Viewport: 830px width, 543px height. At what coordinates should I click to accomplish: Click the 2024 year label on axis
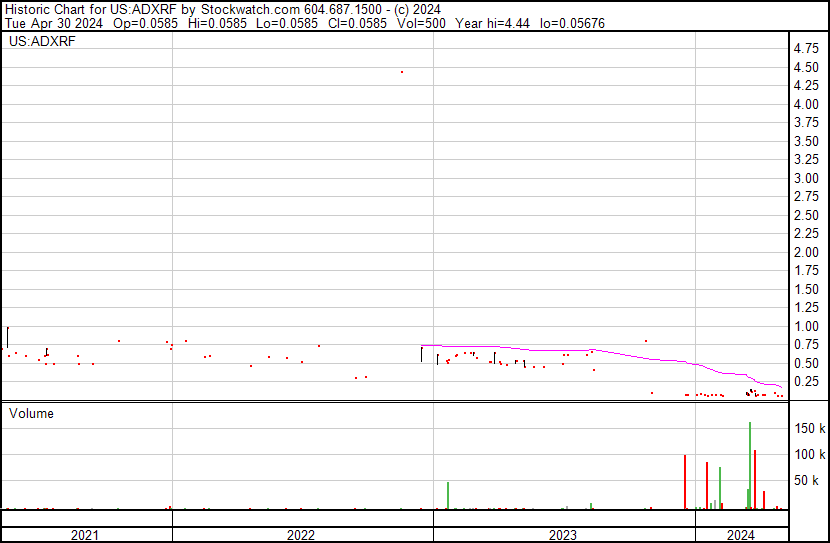pos(741,535)
